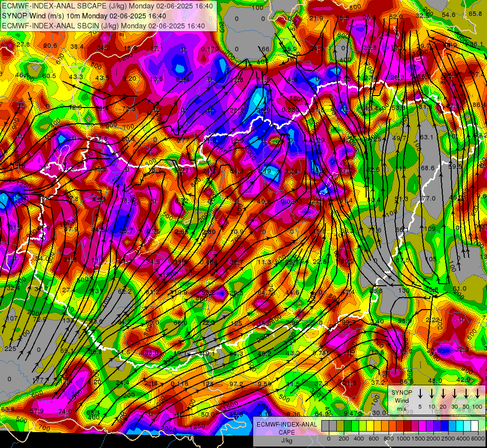Click the map value 74.0
The height and width of the screenshot is (448, 487).
(65, 411)
